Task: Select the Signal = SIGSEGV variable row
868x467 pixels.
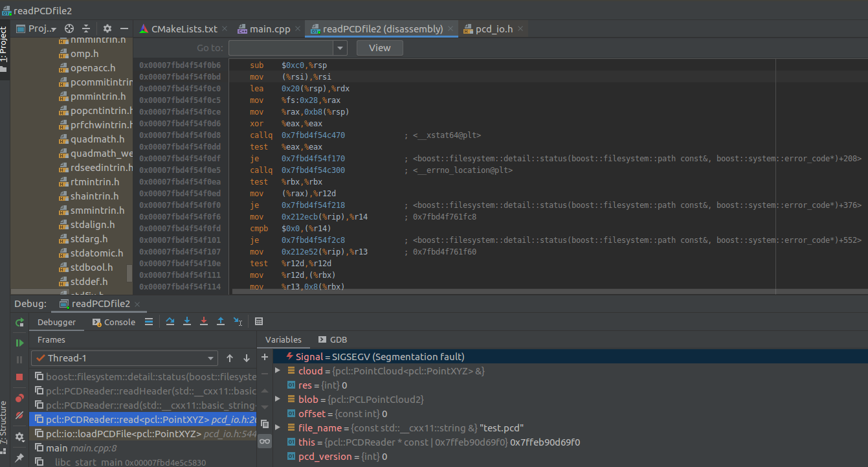Action: [x=570, y=357]
